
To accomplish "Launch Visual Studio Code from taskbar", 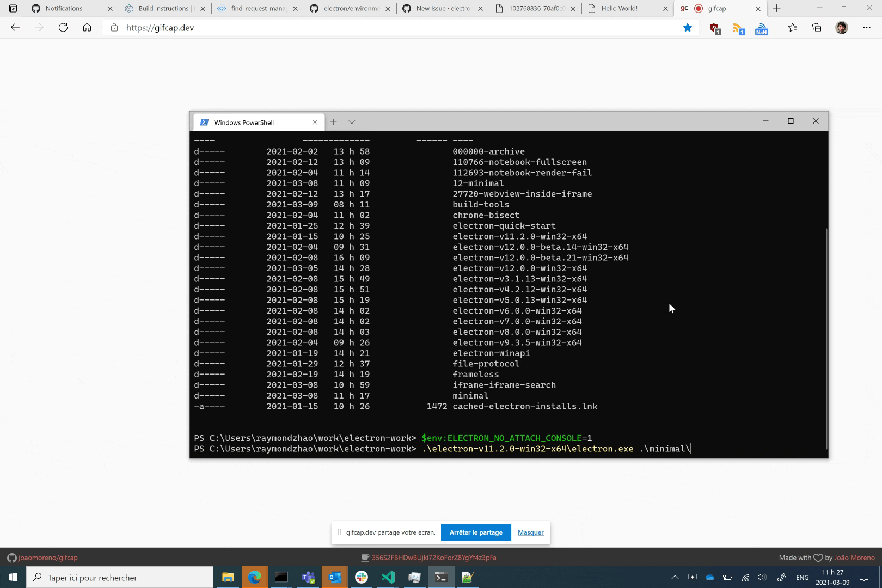I will click(388, 577).
